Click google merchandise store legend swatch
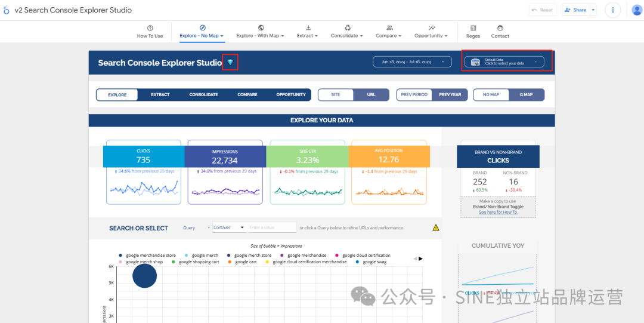Viewport: 644px width, 323px height. [120, 256]
